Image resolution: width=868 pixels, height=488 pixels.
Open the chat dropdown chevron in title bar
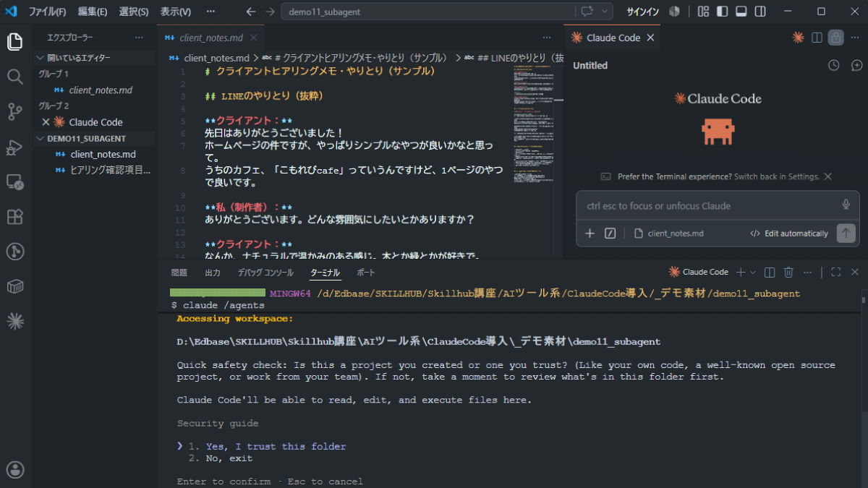605,12
